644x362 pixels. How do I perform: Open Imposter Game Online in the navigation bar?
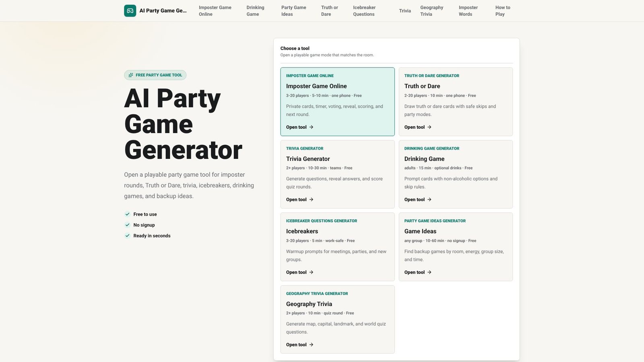click(x=215, y=11)
